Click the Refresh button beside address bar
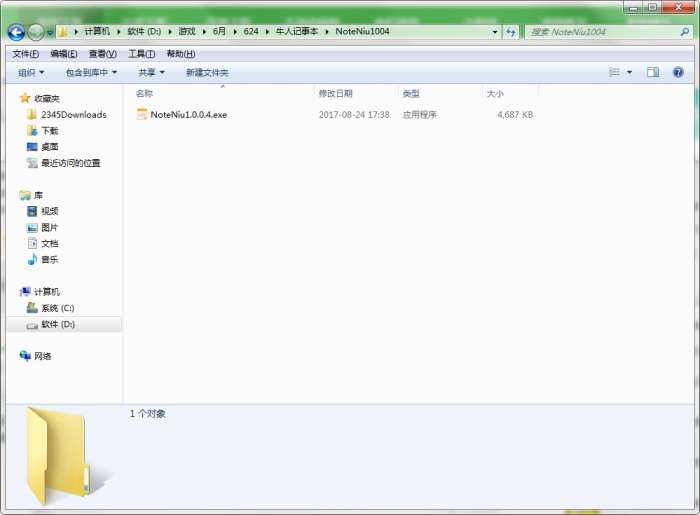This screenshot has height=515, width=700. 511,32
